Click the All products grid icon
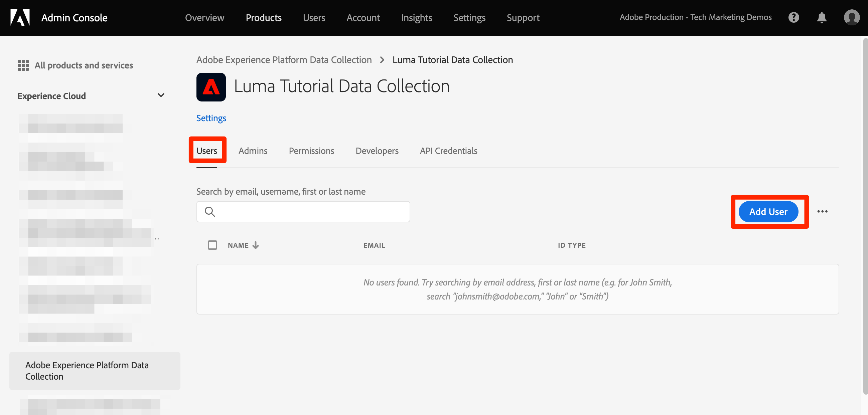Viewport: 868px width, 415px height. tap(23, 65)
